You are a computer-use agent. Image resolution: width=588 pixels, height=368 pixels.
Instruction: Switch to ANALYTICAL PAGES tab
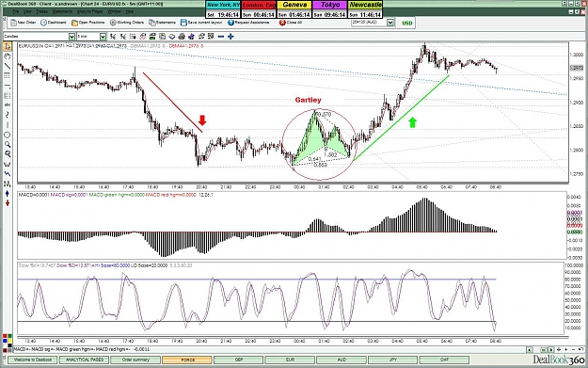[x=85, y=360]
